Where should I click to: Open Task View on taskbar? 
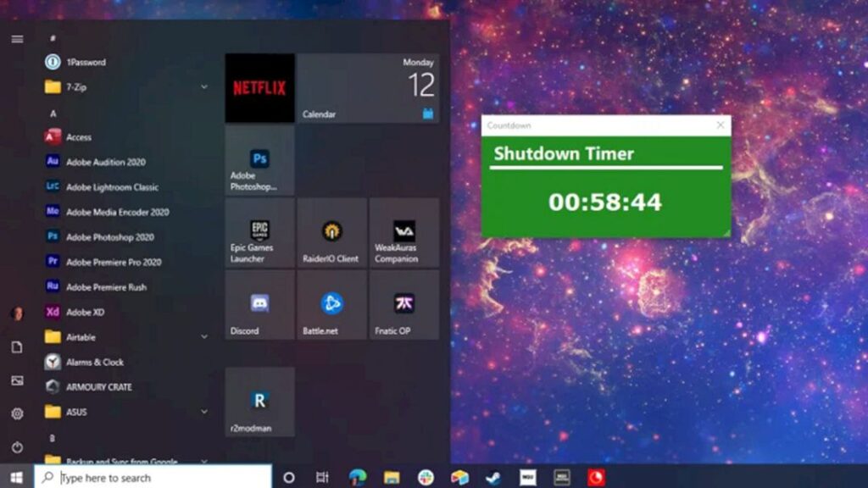pyautogui.click(x=322, y=478)
